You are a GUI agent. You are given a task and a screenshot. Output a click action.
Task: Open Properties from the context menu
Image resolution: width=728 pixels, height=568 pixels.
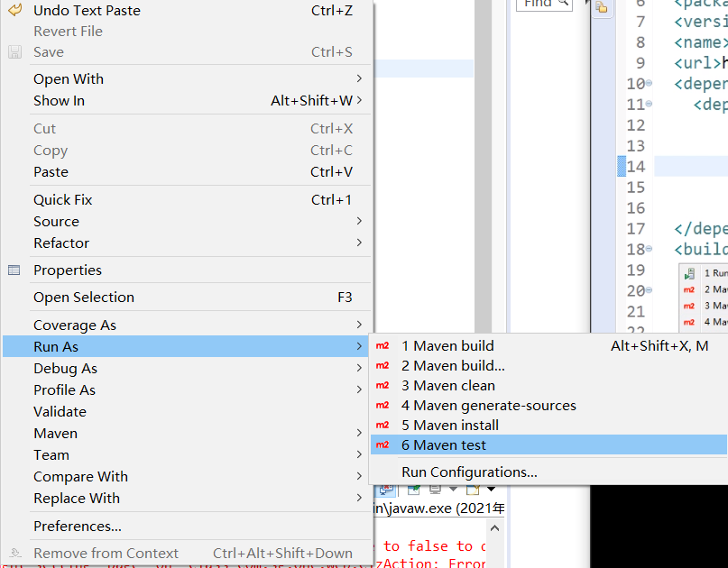(x=187, y=270)
